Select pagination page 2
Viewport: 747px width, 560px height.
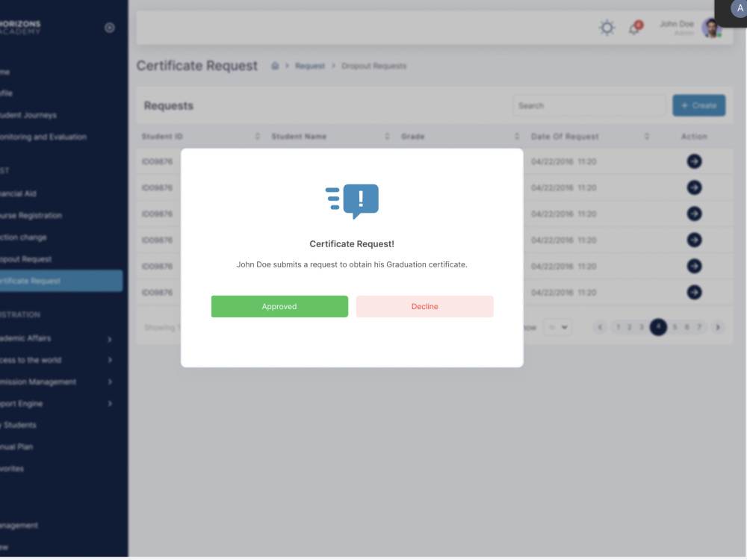pos(629,327)
